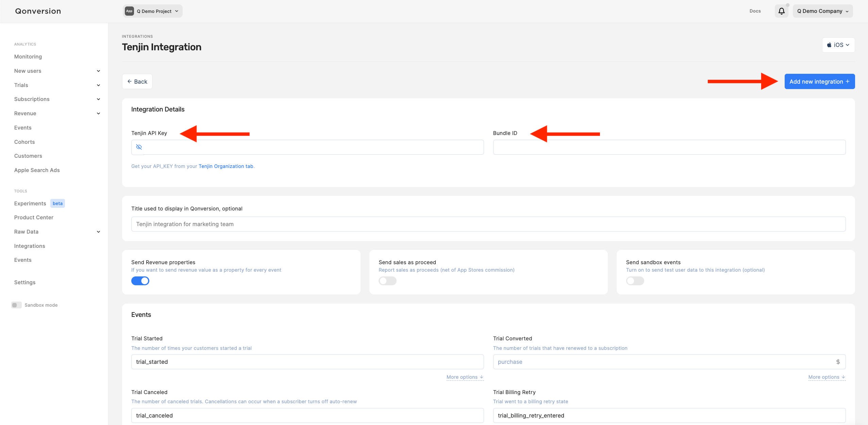868x425 pixels.
Task: Click the dollar sign icon in purchase field
Action: [838, 362]
